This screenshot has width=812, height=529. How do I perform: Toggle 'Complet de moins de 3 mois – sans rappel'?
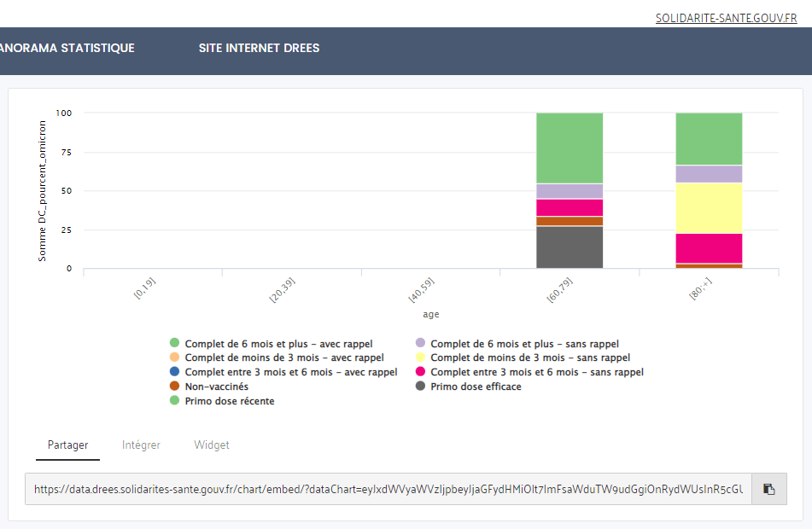529,358
